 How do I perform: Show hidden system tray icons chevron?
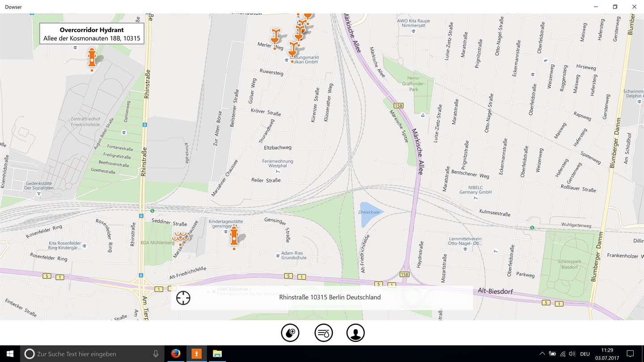click(542, 354)
